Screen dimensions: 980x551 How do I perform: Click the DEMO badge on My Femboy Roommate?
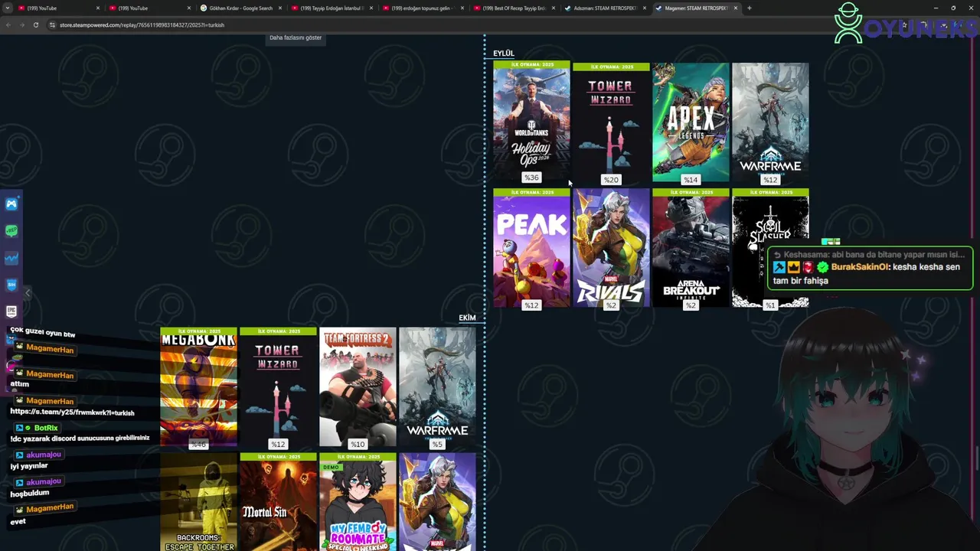coord(331,467)
